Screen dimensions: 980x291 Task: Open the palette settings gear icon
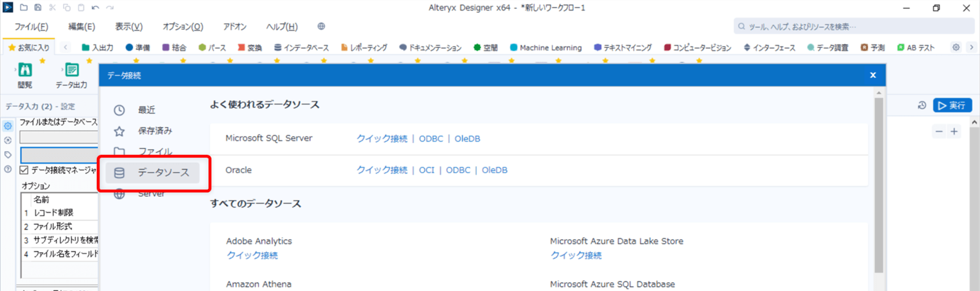click(956, 47)
